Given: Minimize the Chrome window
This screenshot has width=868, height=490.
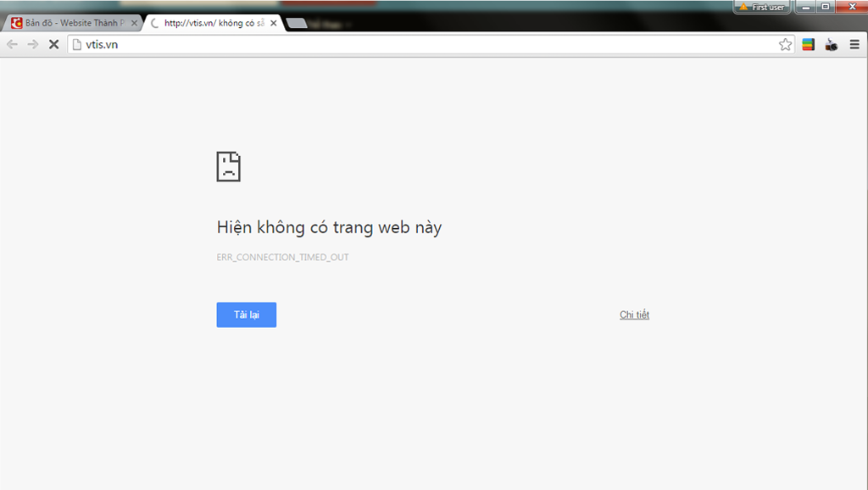Looking at the screenshot, I should [x=806, y=7].
